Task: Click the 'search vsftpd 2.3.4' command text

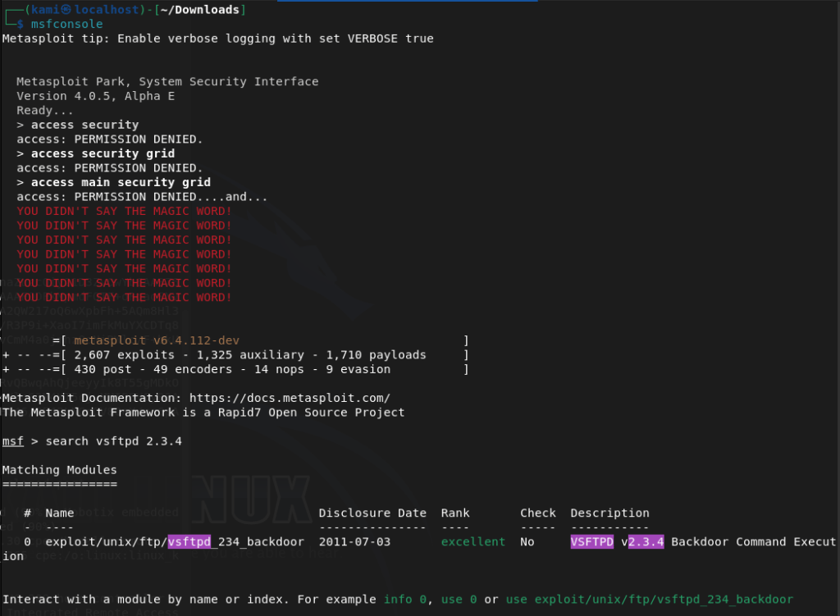Action: pyautogui.click(x=114, y=441)
